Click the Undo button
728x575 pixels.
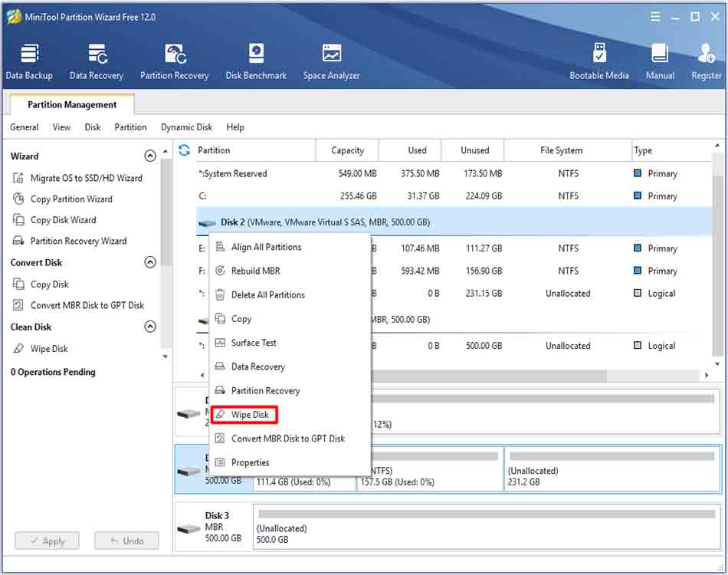coord(126,540)
